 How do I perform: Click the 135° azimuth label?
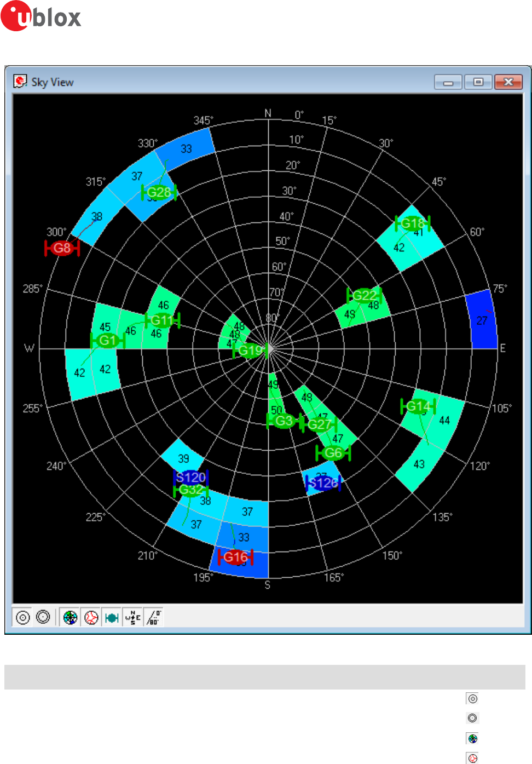(442, 517)
